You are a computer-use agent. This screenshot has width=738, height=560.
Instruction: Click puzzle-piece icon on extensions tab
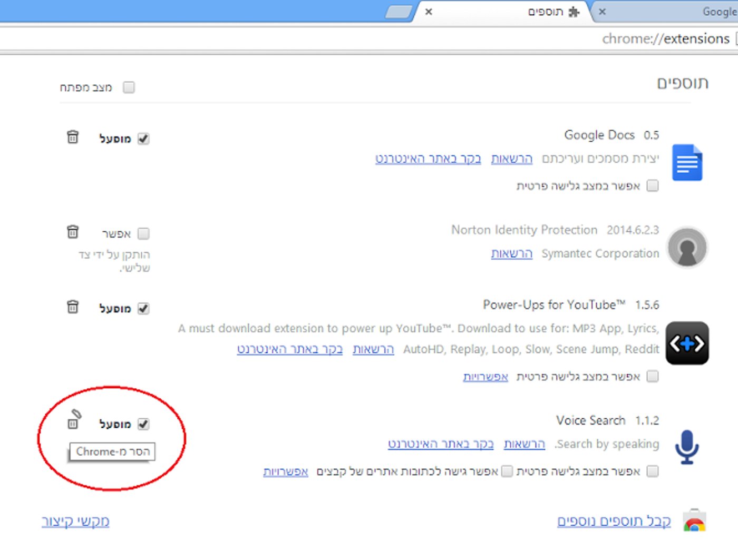pyautogui.click(x=574, y=12)
